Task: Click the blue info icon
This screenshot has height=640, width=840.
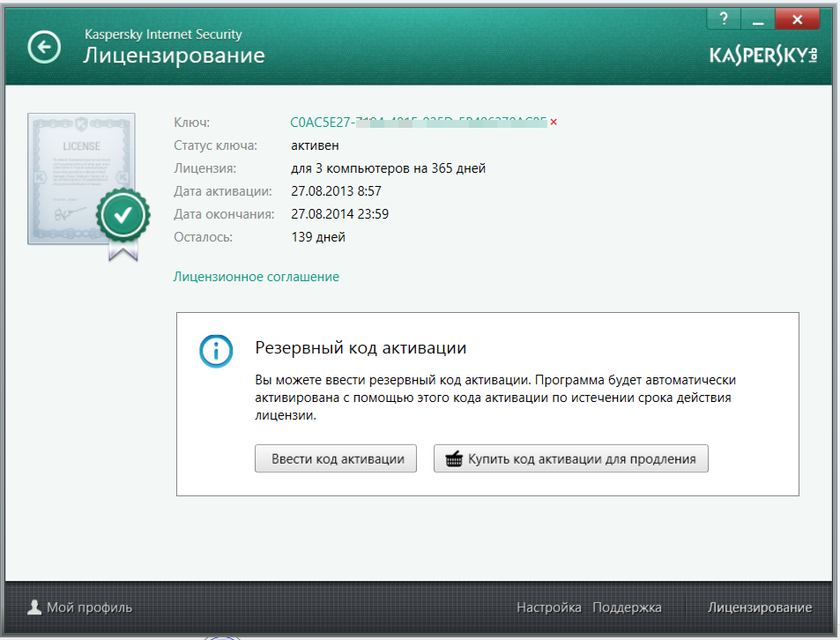Action: coord(216,352)
